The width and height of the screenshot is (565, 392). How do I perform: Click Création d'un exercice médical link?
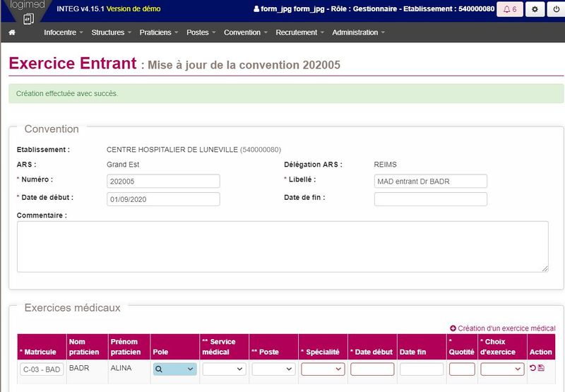(x=506, y=328)
